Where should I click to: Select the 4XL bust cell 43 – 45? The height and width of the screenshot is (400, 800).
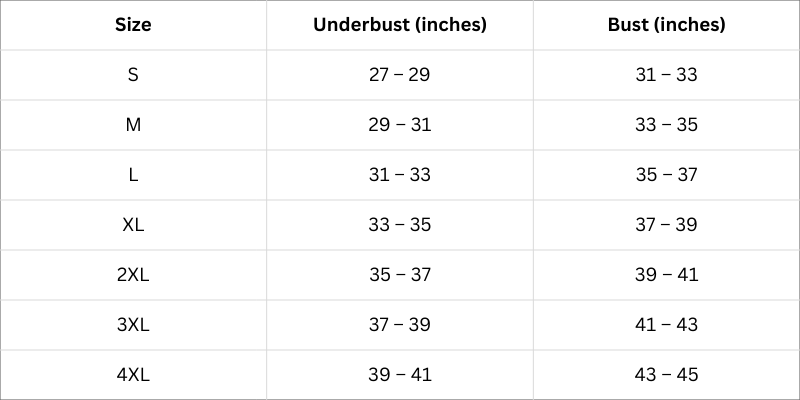[666, 375]
